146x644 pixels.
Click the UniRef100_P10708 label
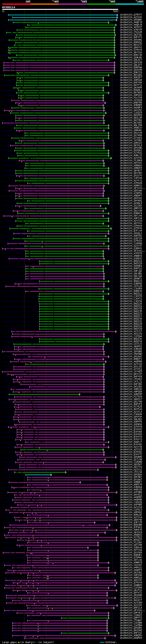click(131, 98)
